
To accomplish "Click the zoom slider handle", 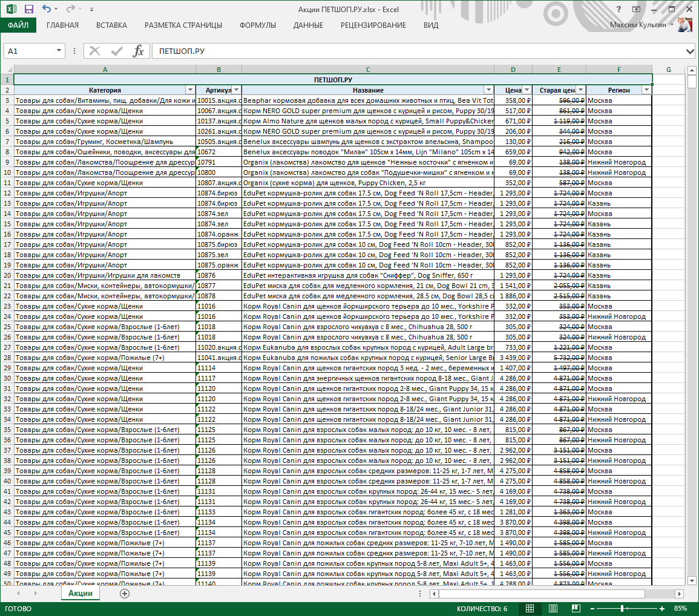I will tap(622, 608).
